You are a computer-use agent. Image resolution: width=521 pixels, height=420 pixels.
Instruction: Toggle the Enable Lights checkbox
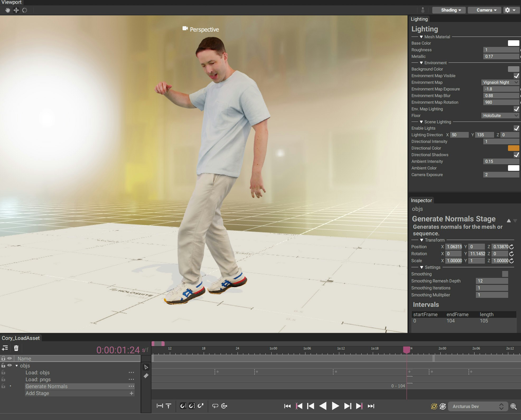point(516,128)
